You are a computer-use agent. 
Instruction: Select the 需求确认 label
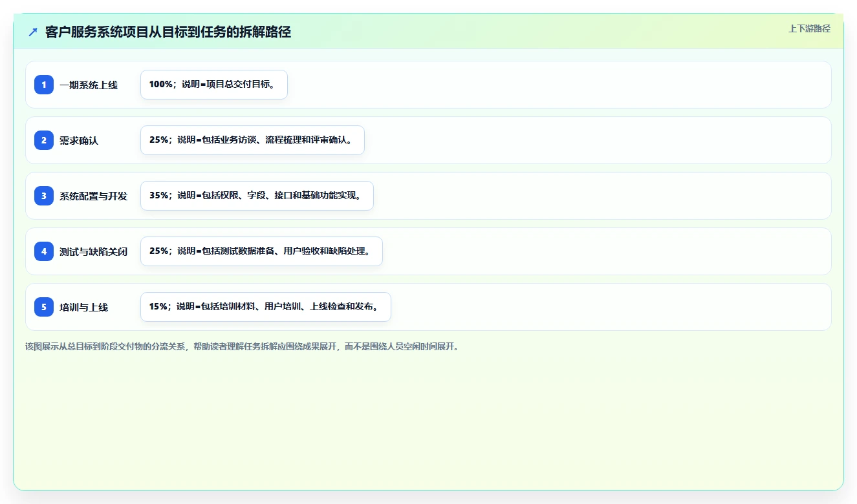click(79, 140)
